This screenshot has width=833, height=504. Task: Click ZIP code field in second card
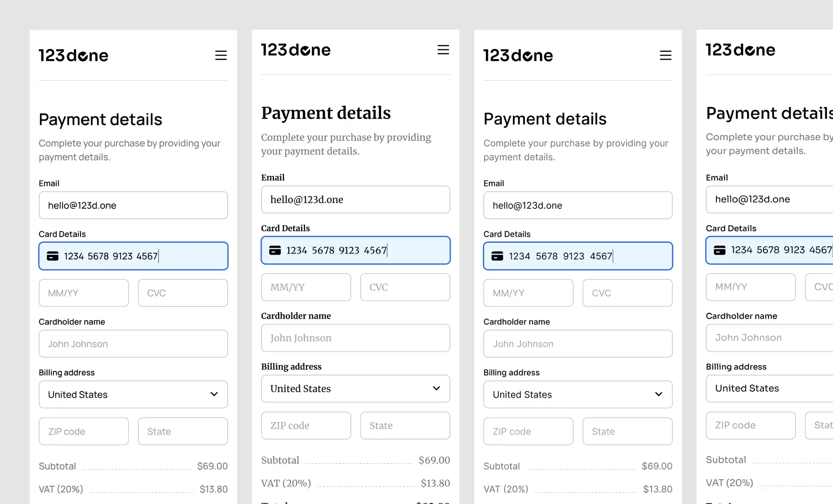click(x=306, y=425)
